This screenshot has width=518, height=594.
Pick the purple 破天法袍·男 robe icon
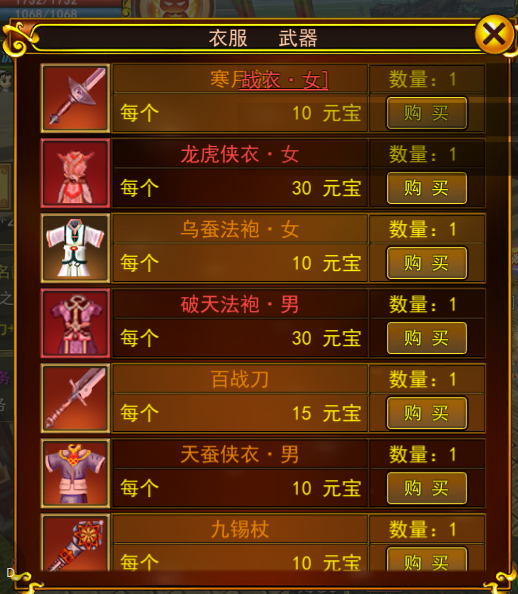coord(75,323)
